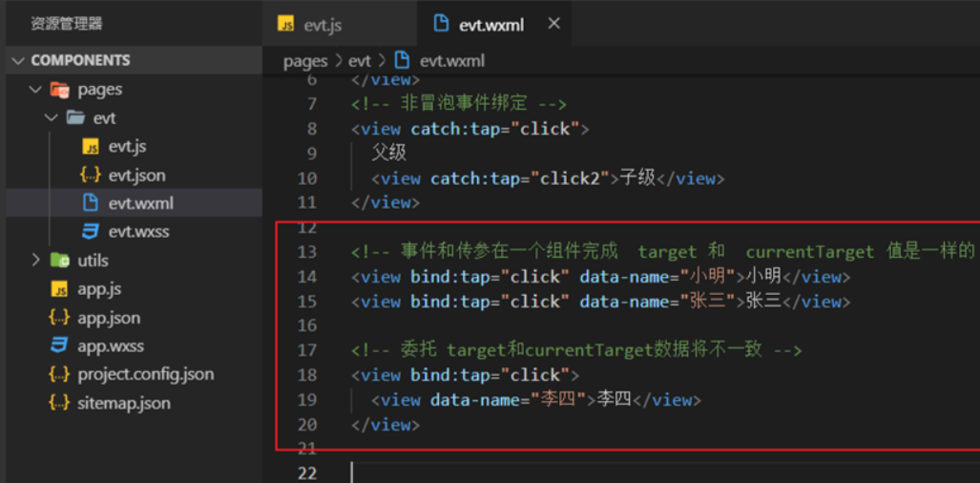
Task: Click the evt.wxml breadcrumb segment
Action: pyautogui.click(x=452, y=61)
